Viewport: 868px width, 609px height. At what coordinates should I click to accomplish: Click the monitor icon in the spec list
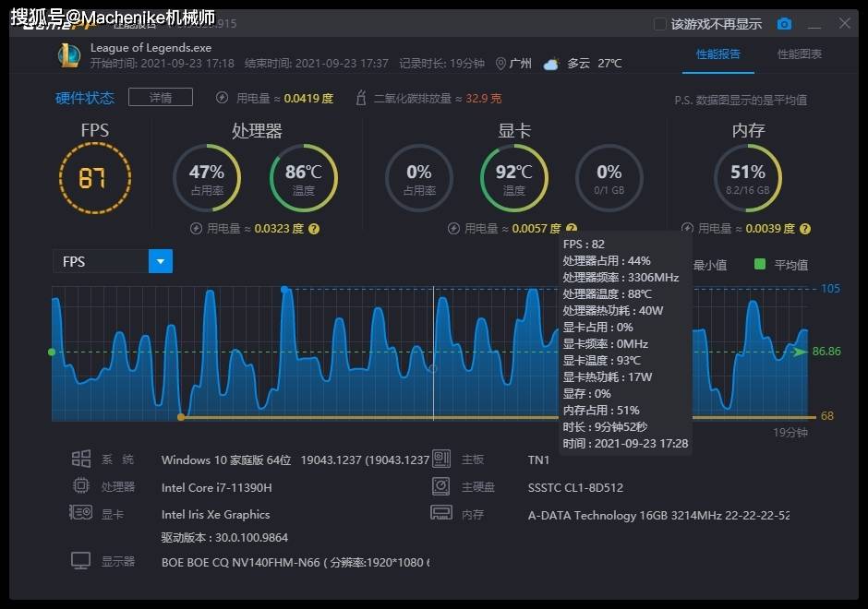(81, 560)
